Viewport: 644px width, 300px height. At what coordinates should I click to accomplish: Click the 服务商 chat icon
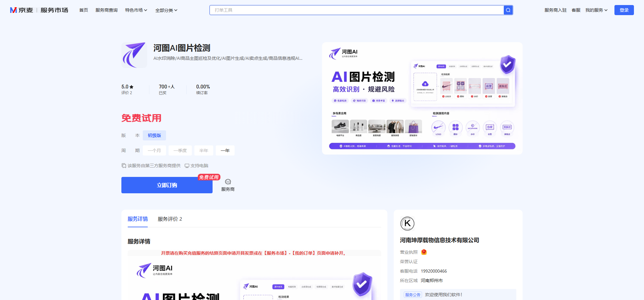[228, 182]
